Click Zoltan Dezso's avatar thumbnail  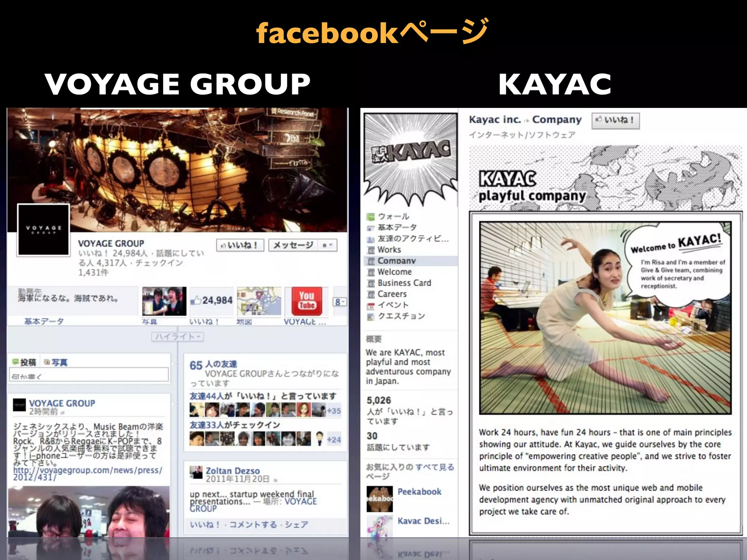[x=196, y=472]
